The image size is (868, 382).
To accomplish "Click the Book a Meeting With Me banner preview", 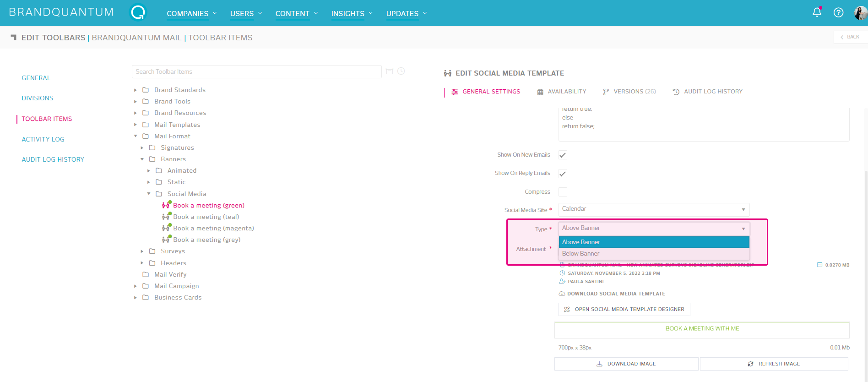I will pyautogui.click(x=702, y=329).
